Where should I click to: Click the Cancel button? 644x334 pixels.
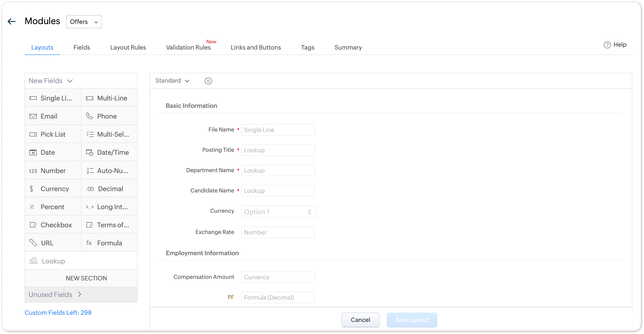click(x=360, y=320)
